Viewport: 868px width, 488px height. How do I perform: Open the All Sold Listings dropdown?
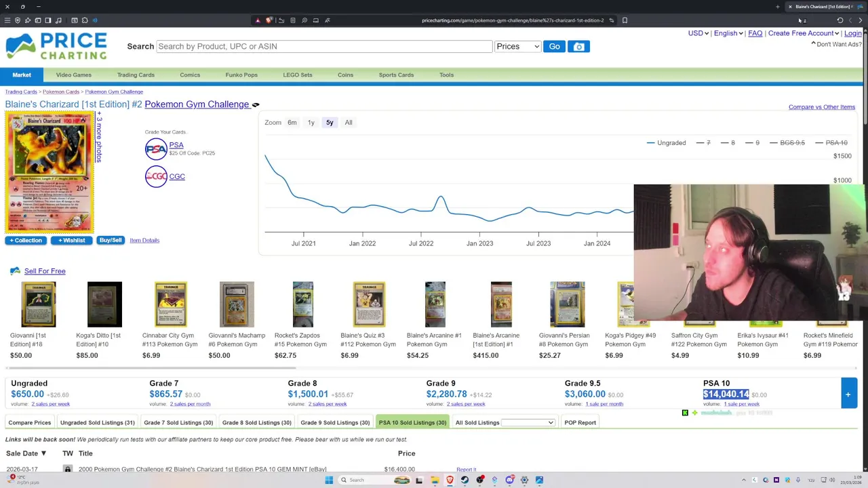point(528,423)
